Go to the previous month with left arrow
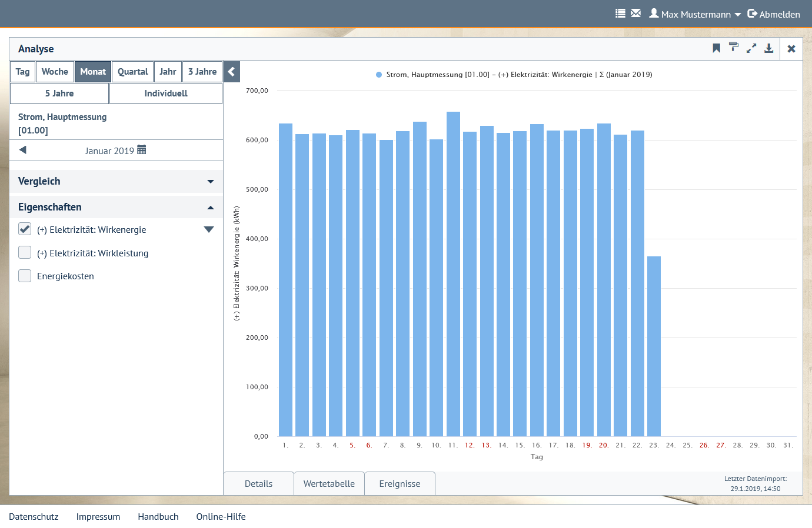812x528 pixels. pyautogui.click(x=23, y=150)
